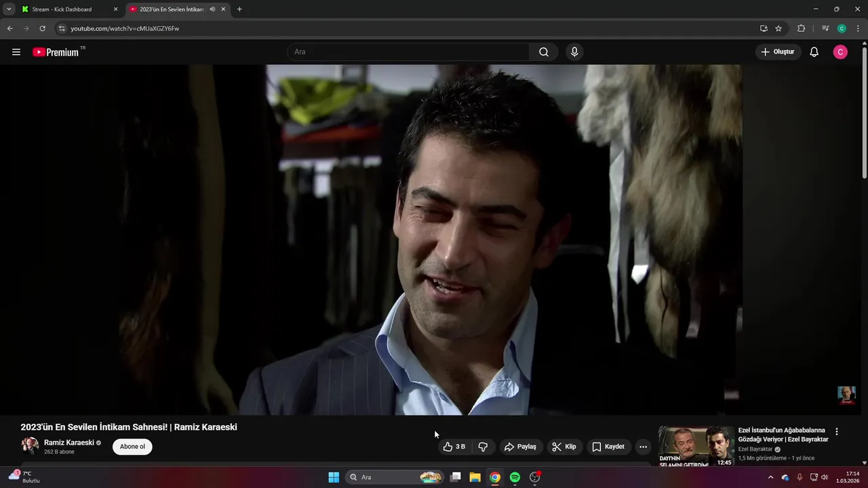Open taskbar app with red notification badge
The image size is (868, 488).
535,477
